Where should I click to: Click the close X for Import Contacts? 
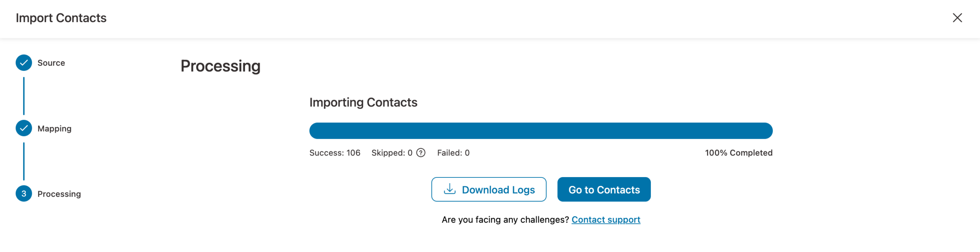pyautogui.click(x=957, y=18)
